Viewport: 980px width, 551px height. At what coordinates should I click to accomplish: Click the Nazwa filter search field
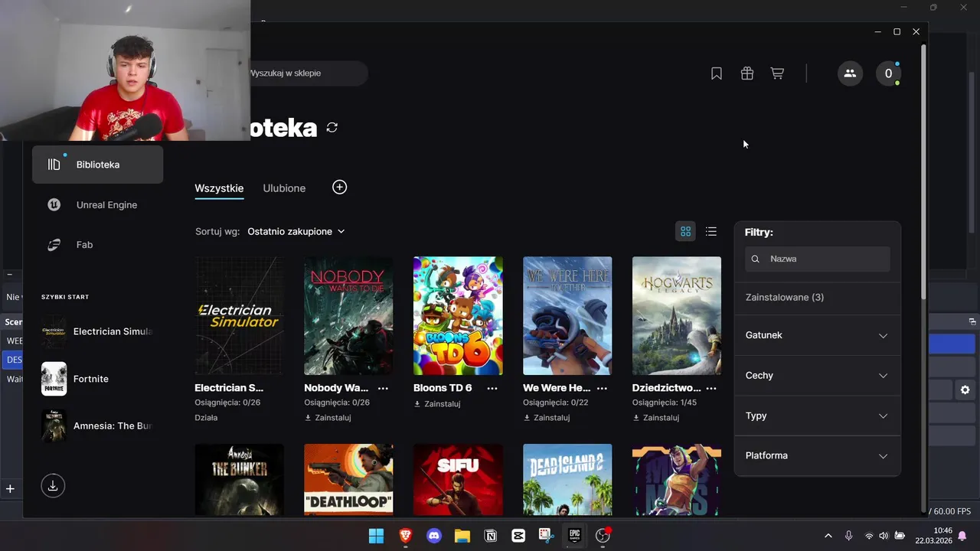[818, 259]
